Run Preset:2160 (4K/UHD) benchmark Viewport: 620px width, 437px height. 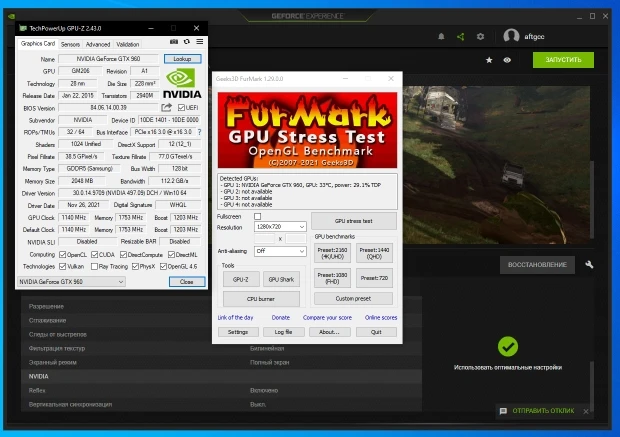332,253
